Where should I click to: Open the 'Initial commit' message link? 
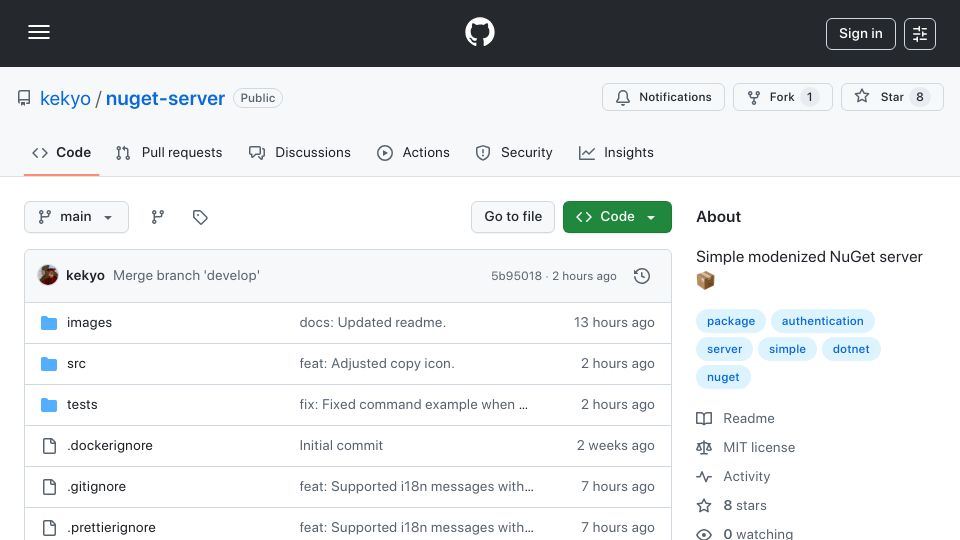341,446
